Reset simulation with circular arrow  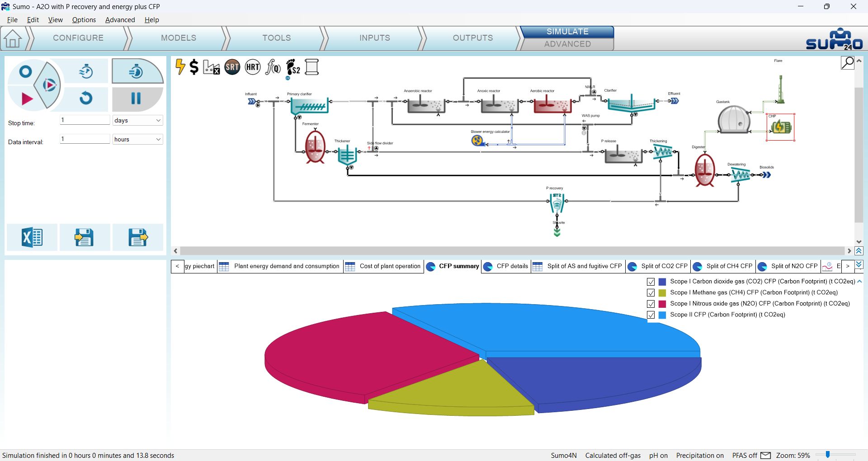(x=86, y=98)
